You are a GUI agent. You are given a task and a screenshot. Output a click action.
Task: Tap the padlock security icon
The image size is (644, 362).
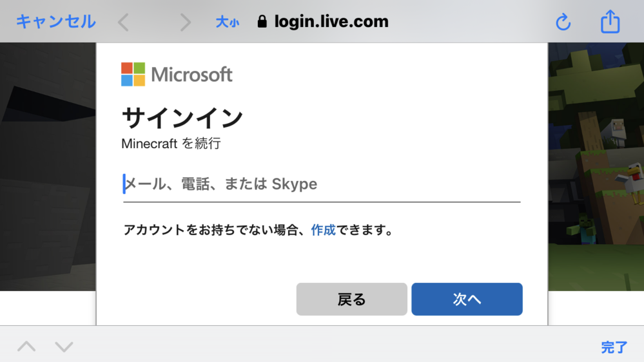coord(262,21)
